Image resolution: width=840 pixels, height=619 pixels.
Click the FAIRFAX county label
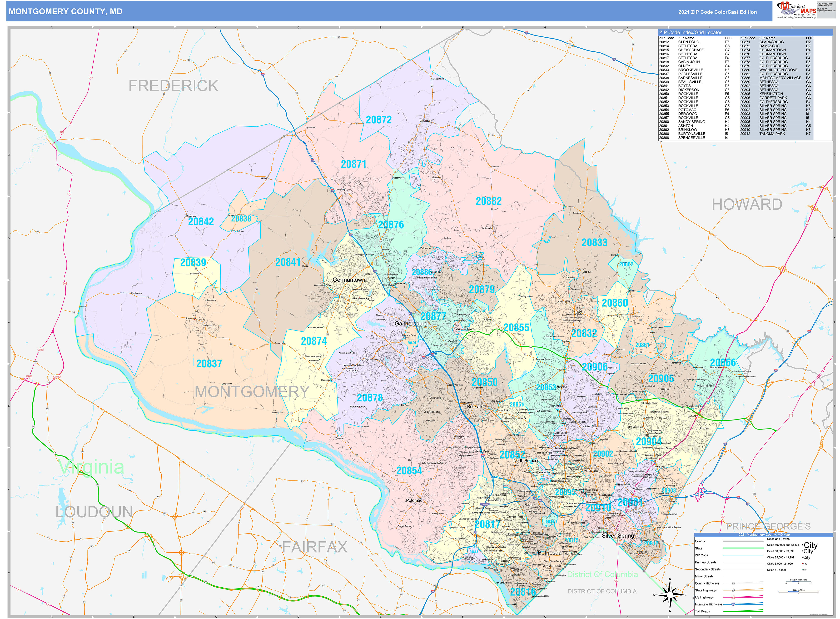pos(315,547)
